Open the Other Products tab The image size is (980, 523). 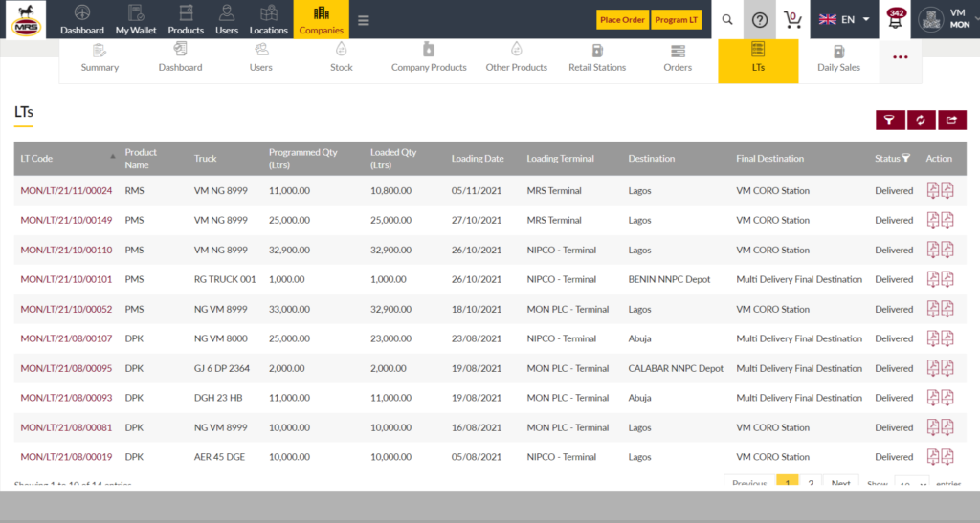tap(516, 60)
